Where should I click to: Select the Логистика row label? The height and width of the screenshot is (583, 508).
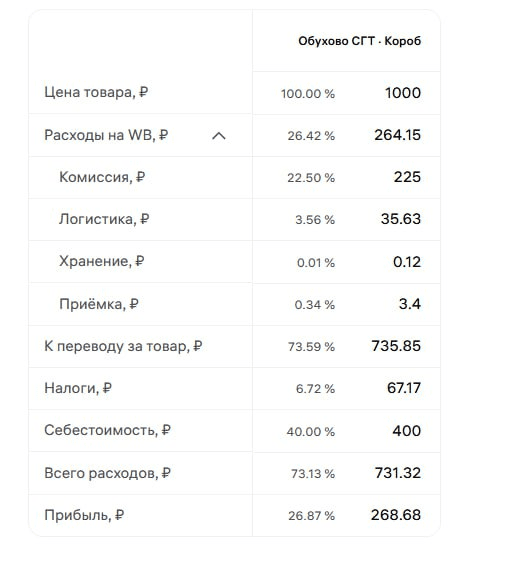pos(104,219)
